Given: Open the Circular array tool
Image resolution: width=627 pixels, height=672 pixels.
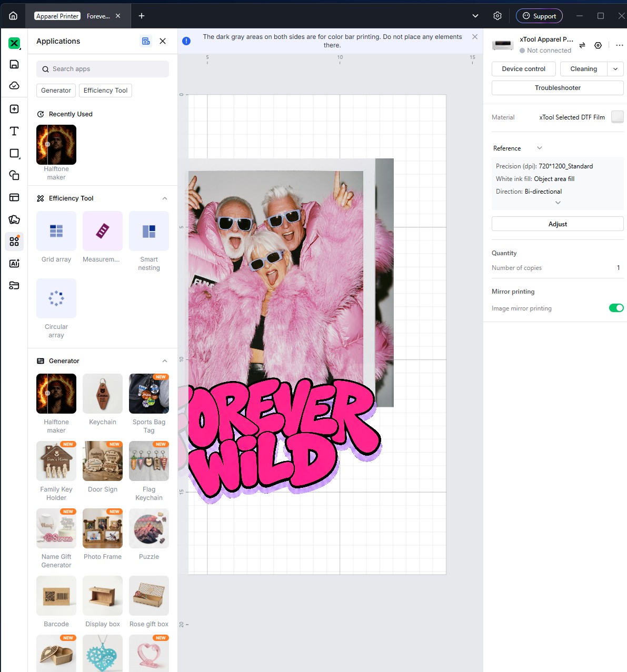Looking at the screenshot, I should (56, 298).
